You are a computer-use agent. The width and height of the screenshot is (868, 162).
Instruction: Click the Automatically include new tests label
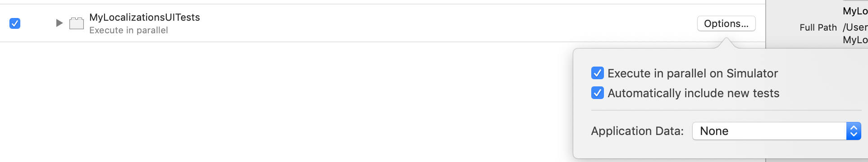[x=694, y=93]
